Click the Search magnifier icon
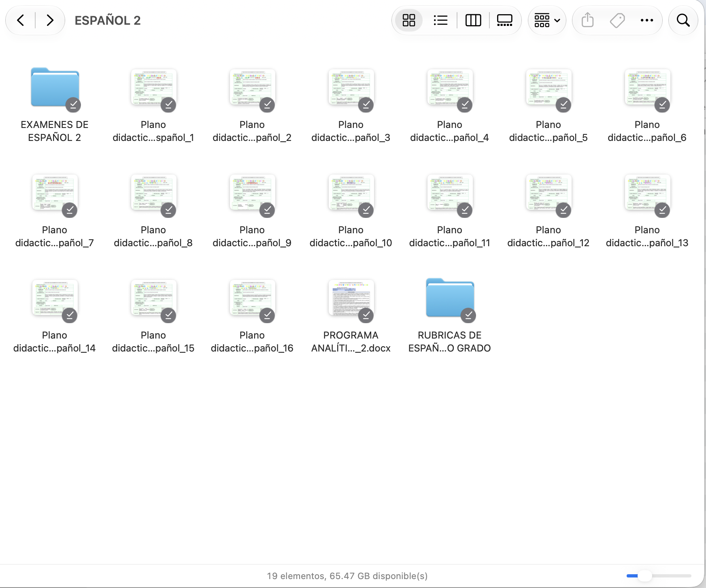Viewport: 706px width, 588px height. click(x=683, y=20)
